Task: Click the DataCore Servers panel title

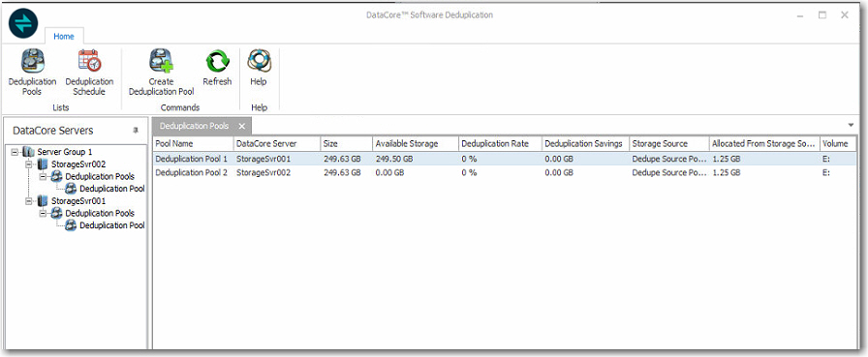Action: click(x=53, y=131)
